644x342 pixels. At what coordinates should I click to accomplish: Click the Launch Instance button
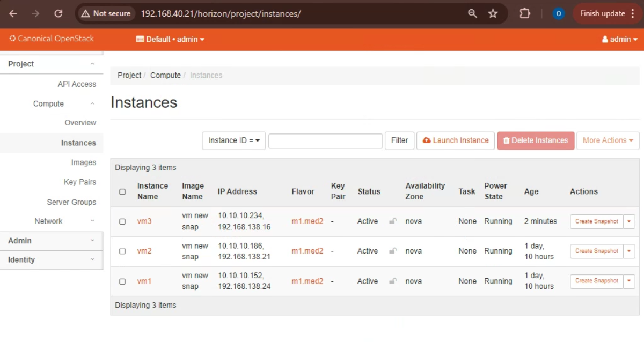[456, 140]
